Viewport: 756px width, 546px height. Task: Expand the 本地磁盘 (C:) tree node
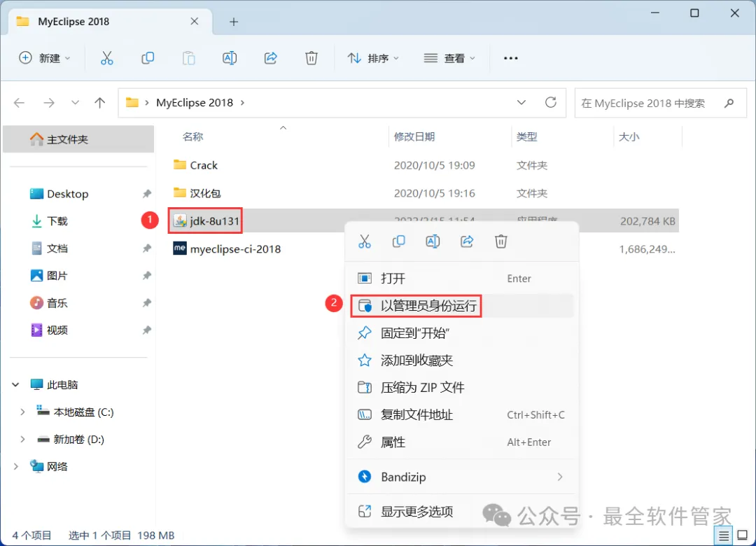[22, 412]
